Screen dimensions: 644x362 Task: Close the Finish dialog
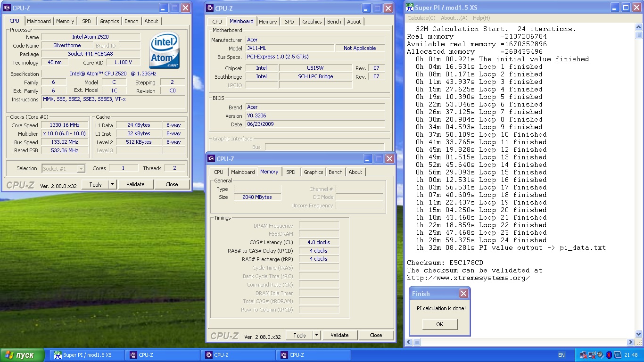coord(463,294)
